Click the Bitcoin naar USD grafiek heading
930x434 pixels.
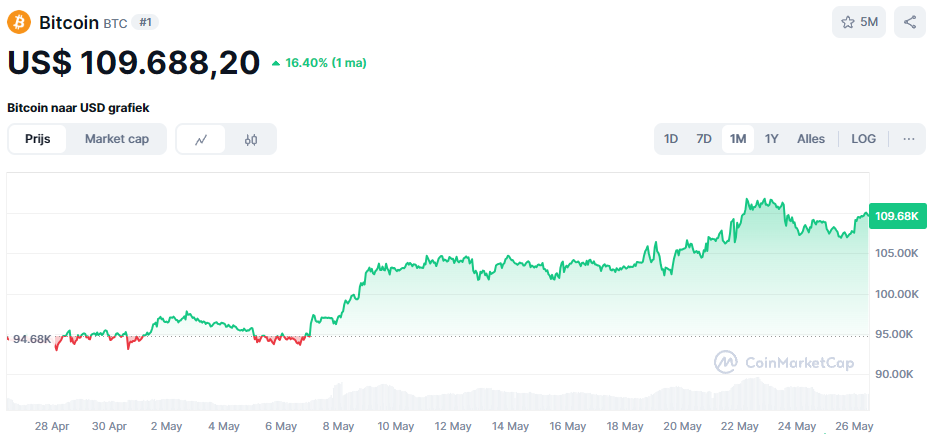click(78, 108)
